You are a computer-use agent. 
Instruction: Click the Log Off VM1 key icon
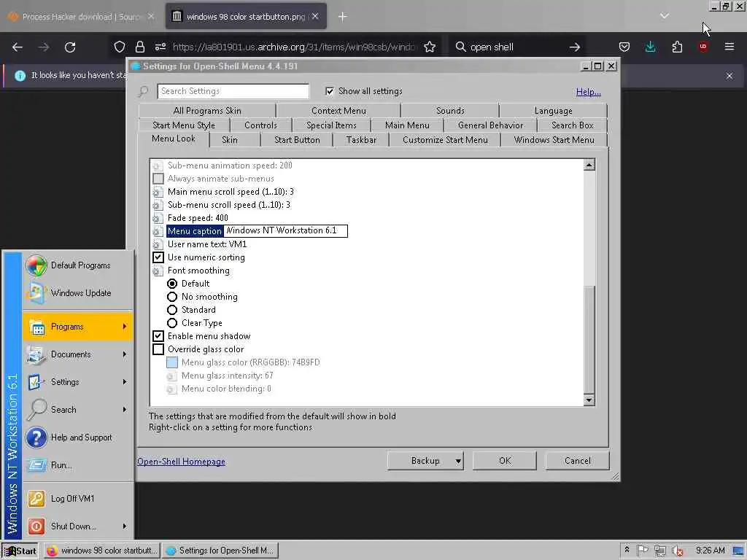36,499
